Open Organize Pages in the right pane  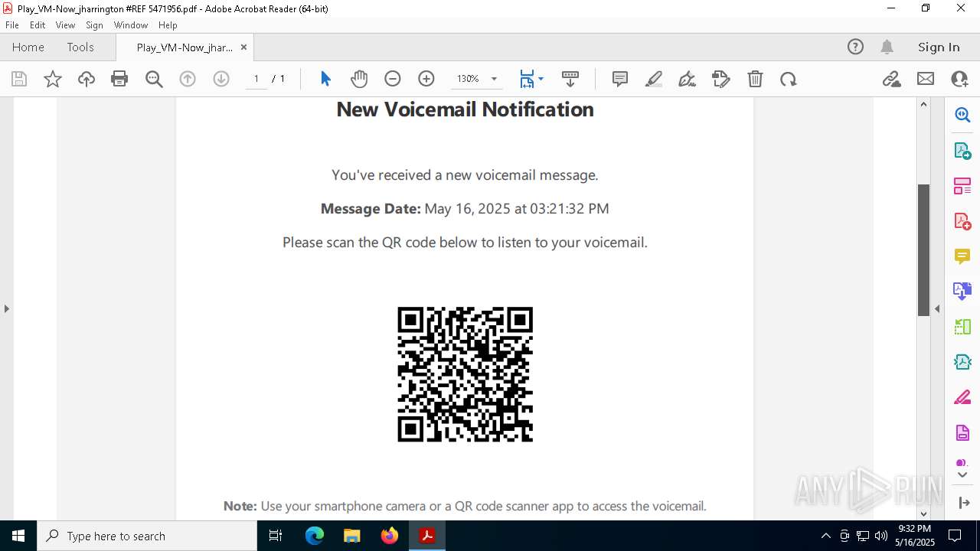(962, 186)
